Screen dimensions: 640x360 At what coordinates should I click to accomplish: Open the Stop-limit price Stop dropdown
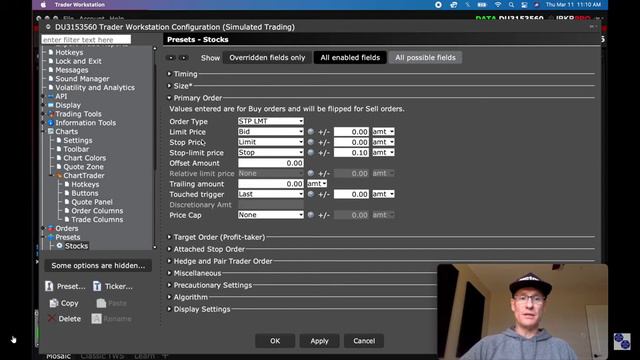click(x=271, y=152)
